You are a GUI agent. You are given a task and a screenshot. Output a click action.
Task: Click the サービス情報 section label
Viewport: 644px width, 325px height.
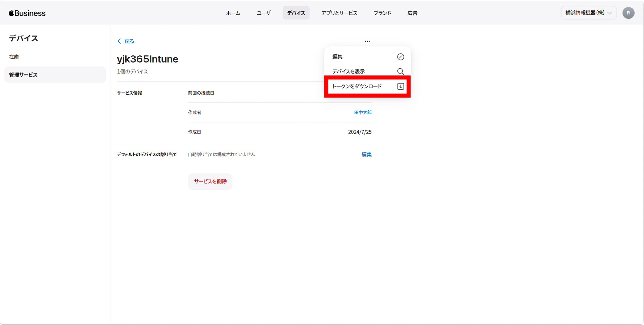click(130, 93)
